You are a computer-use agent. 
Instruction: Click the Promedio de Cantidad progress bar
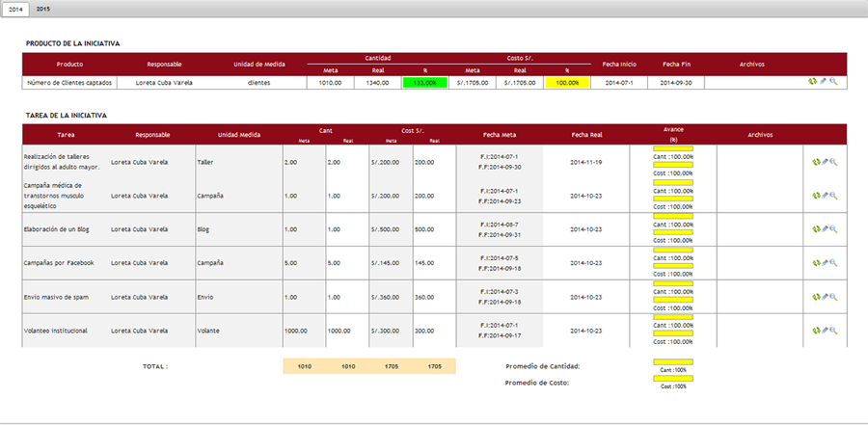(673, 362)
